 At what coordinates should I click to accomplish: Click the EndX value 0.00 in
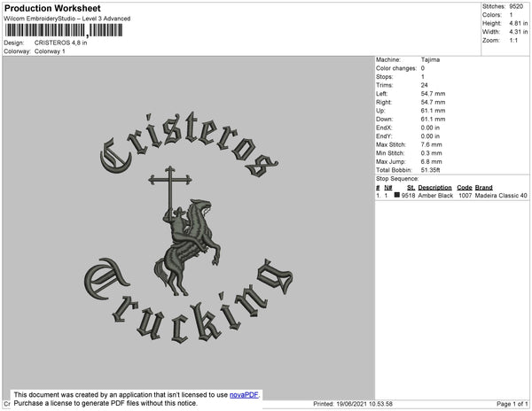click(430, 128)
